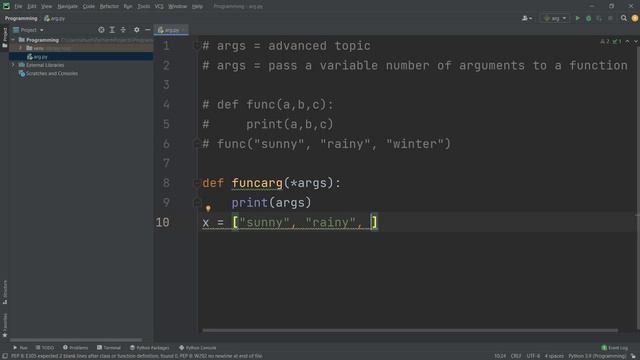Click the fold marker on line 8
Screen dimensions: 640x360
point(197,183)
